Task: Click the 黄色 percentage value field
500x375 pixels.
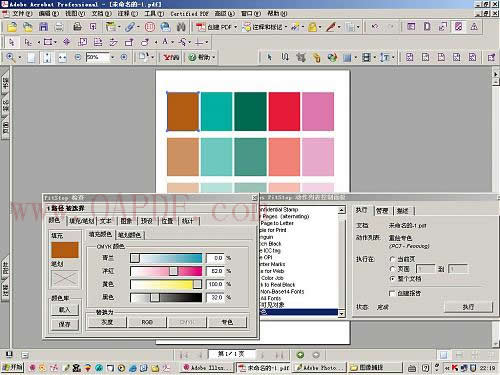Action: pos(215,284)
